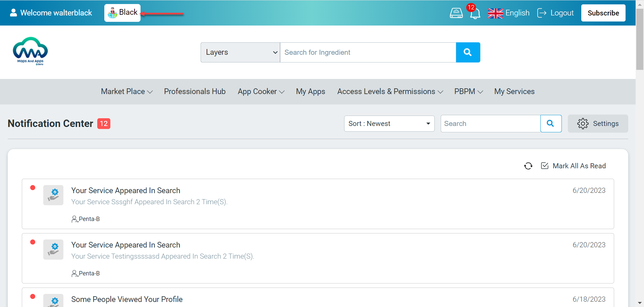The height and width of the screenshot is (307, 644).
Task: Click the Subscribe button
Action: [x=603, y=13]
